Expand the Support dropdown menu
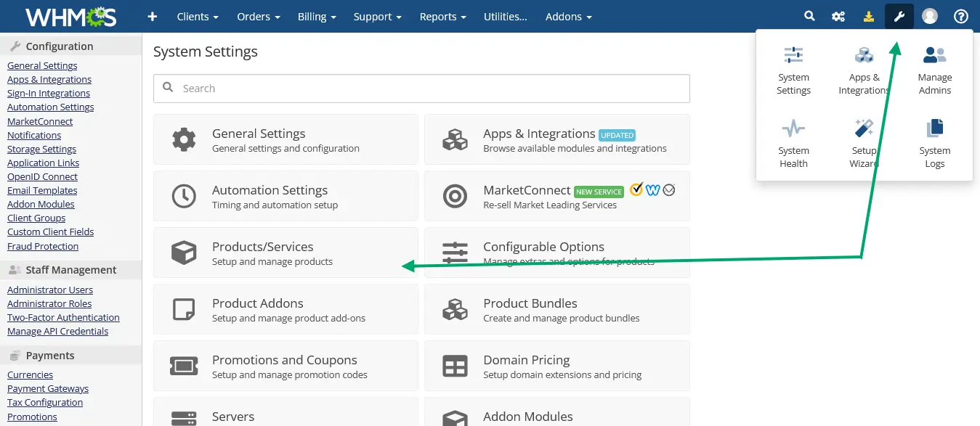Image resolution: width=980 pixels, height=426 pixels. tap(378, 16)
